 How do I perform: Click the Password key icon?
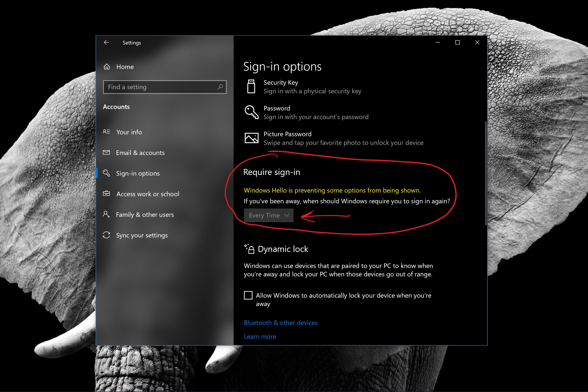pyautogui.click(x=251, y=112)
